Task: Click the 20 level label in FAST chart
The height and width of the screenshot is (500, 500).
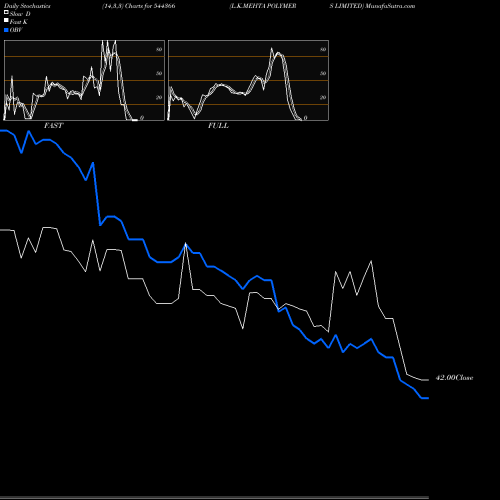Action: [x=159, y=97]
